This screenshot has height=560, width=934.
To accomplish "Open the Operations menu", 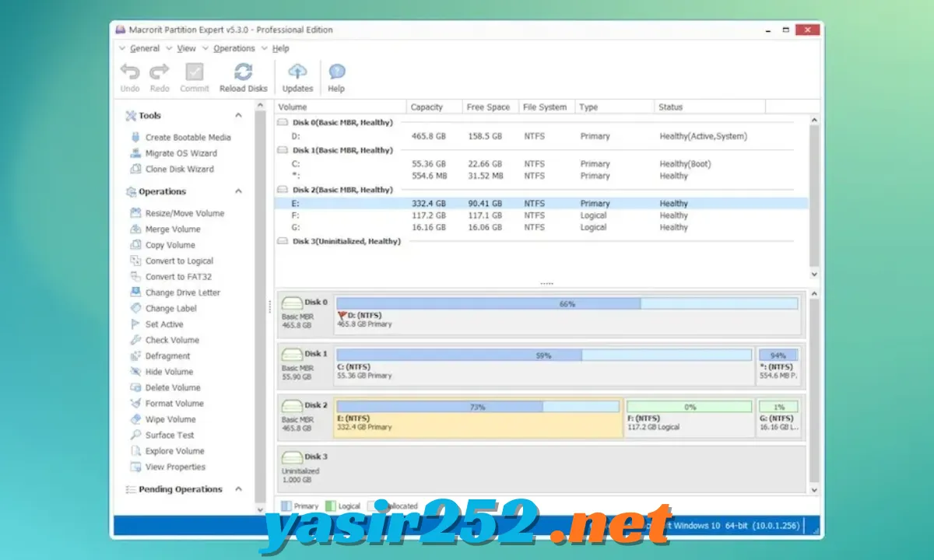I will [x=234, y=48].
